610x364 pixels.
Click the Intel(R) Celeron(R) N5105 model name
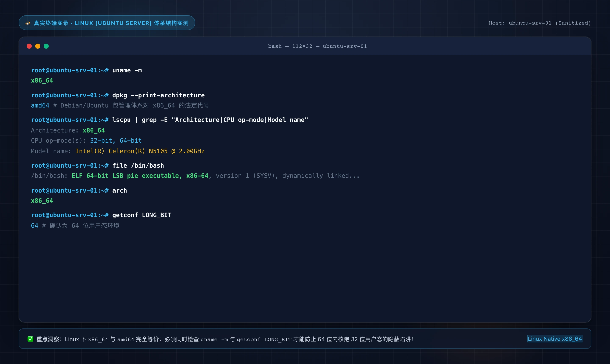click(x=140, y=151)
